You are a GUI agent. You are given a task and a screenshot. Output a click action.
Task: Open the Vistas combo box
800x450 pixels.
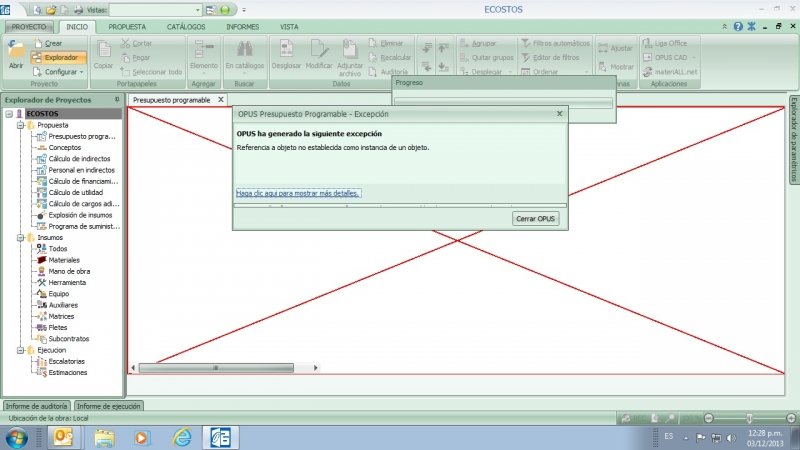tap(156, 9)
